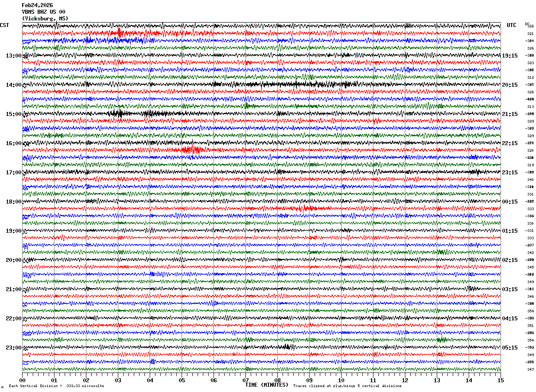Viewport: 536px width, 392px height.
Task: Click the 01:15 UTC time label
Action: (510, 231)
